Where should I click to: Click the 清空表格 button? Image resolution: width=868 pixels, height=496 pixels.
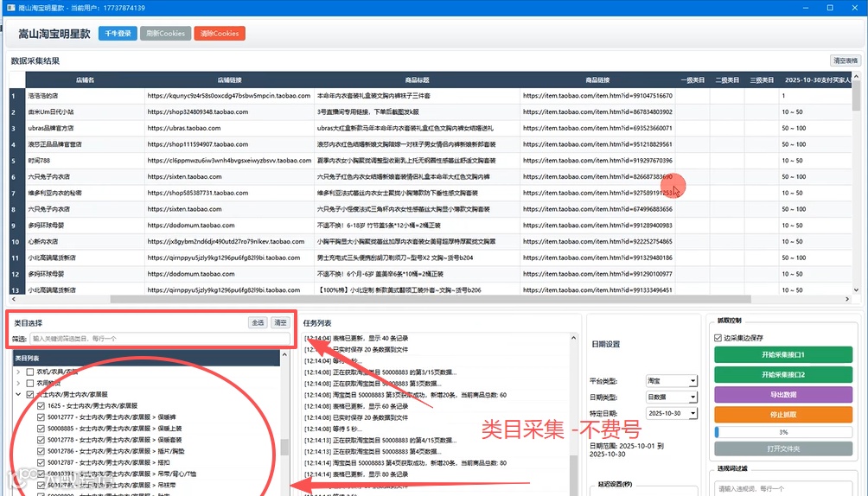846,60
